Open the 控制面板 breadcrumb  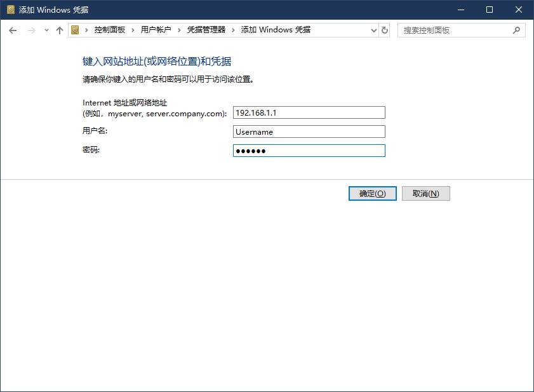(110, 30)
